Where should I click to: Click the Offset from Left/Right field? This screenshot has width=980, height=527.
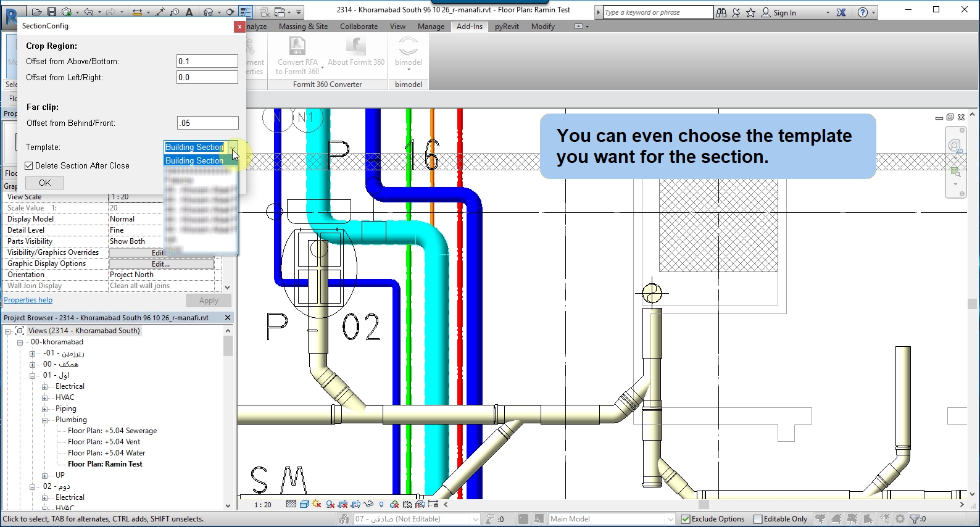coord(207,77)
